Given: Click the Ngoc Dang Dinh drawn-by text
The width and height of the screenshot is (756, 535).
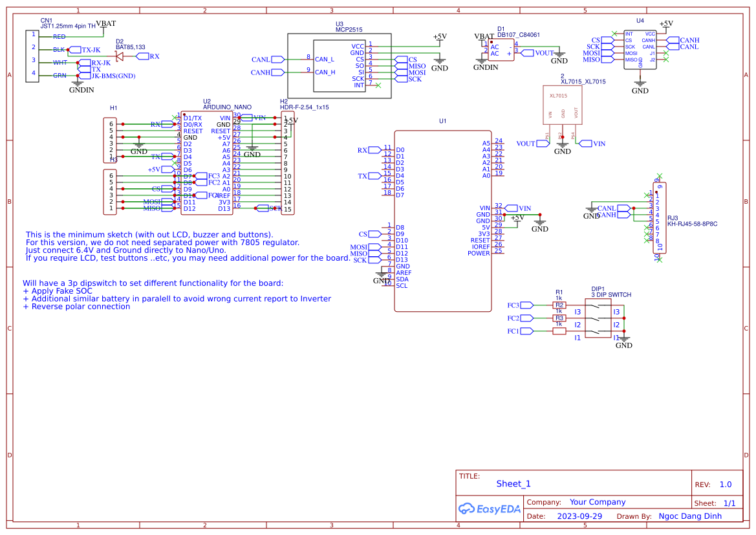Looking at the screenshot, I should pyautogui.click(x=690, y=516).
